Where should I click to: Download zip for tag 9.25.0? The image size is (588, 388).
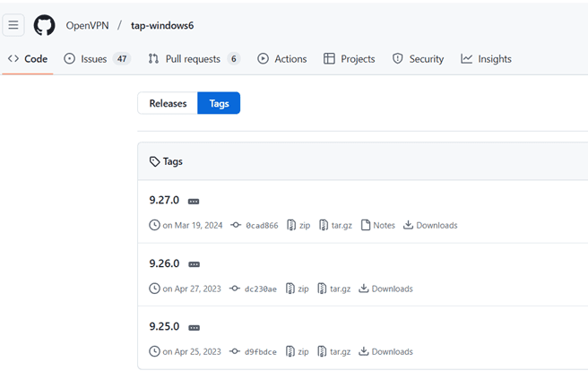coord(297,351)
